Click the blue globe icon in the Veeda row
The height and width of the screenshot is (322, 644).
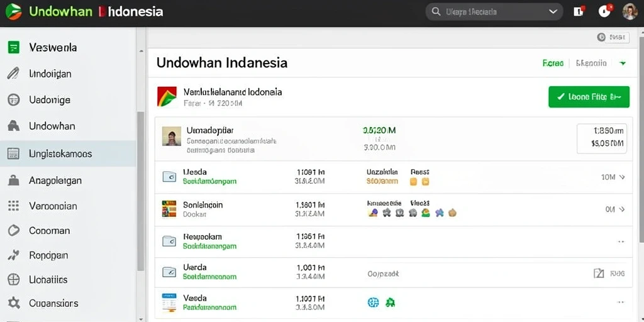click(x=373, y=303)
